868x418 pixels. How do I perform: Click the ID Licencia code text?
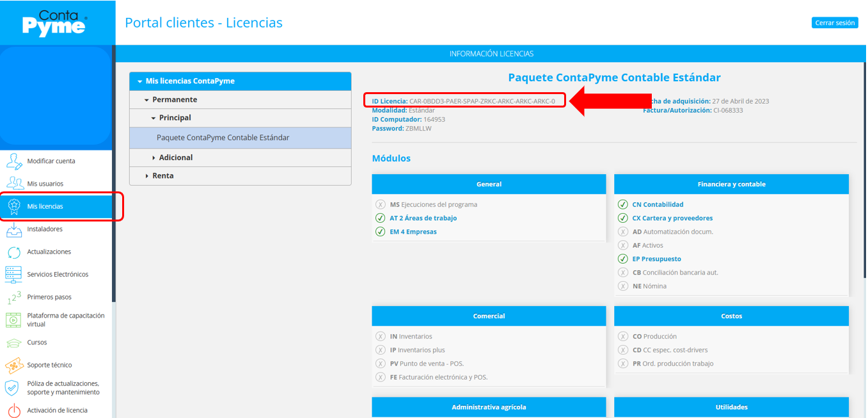tap(482, 101)
